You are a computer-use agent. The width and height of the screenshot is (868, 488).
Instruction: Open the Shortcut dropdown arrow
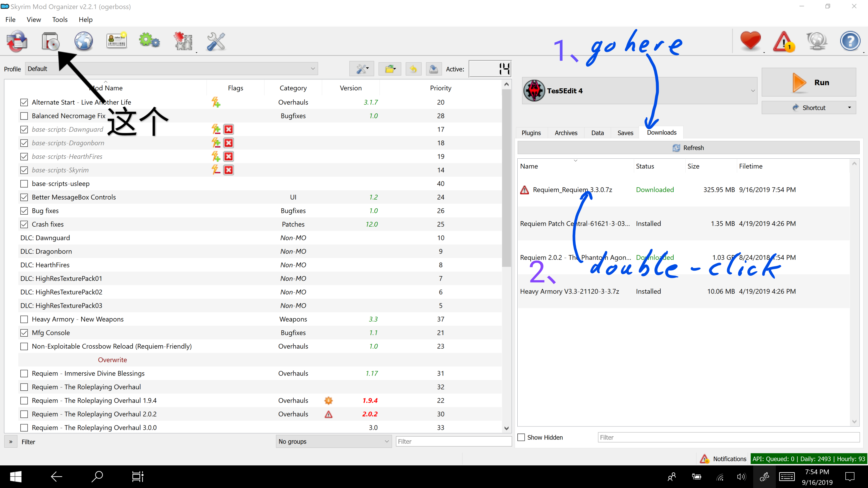[x=849, y=107]
